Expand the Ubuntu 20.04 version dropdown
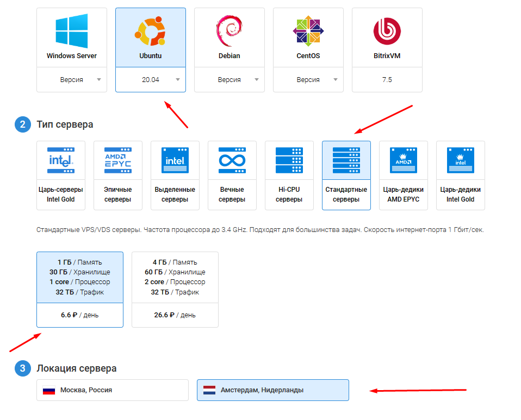 pyautogui.click(x=151, y=80)
